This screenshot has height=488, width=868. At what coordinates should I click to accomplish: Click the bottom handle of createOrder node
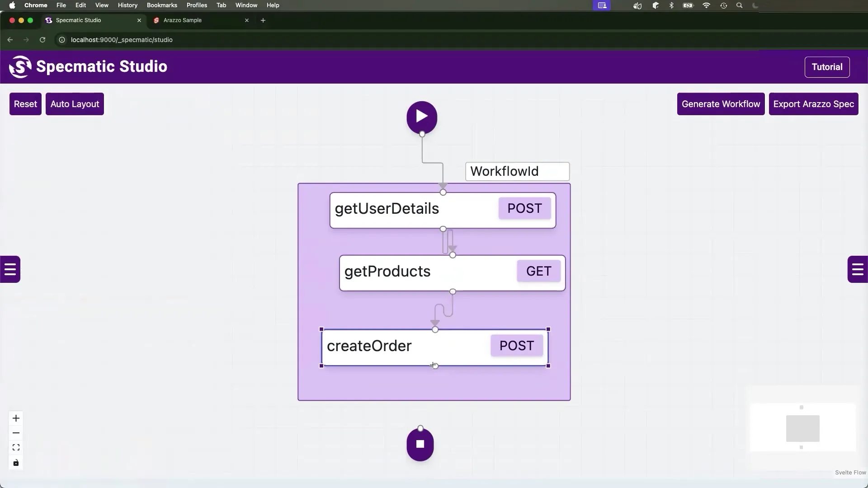pos(435,366)
